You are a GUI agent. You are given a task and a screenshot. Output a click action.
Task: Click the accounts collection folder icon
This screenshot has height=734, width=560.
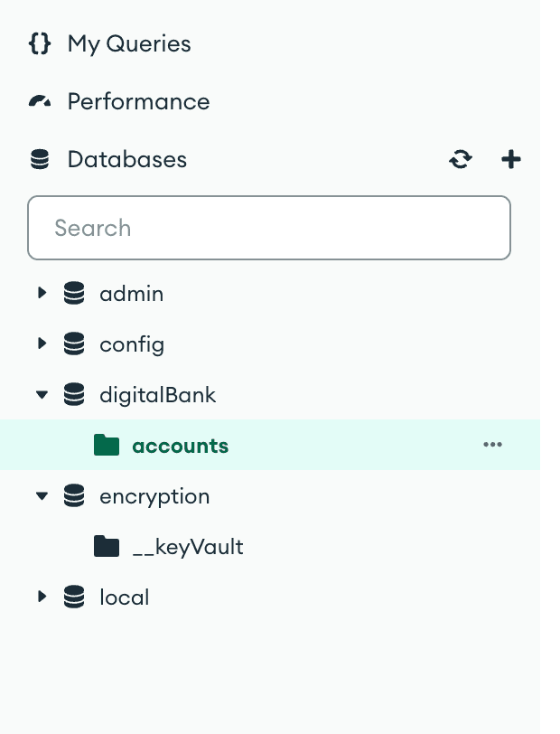coord(107,446)
